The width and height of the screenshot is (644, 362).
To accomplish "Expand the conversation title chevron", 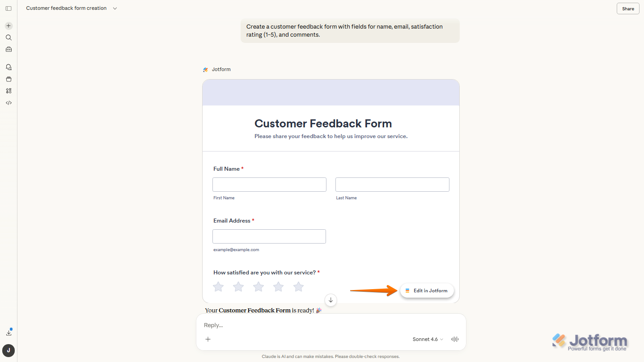I will click(x=115, y=8).
